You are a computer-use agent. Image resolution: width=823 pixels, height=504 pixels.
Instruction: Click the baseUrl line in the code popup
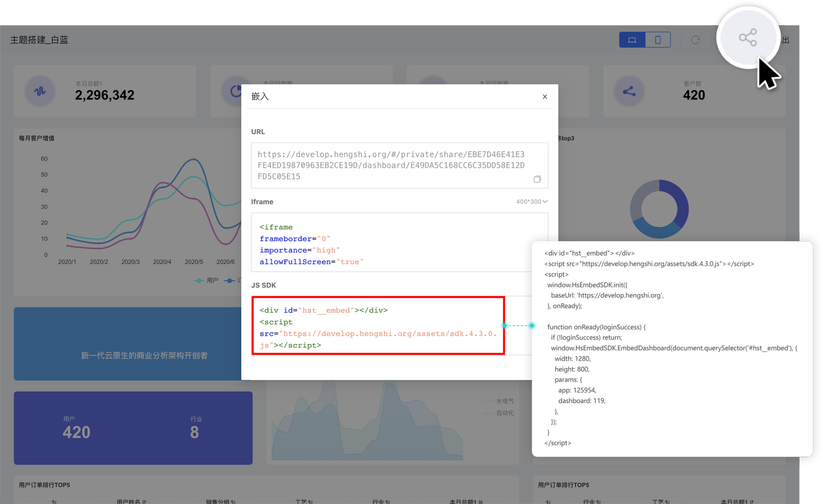[x=607, y=295]
